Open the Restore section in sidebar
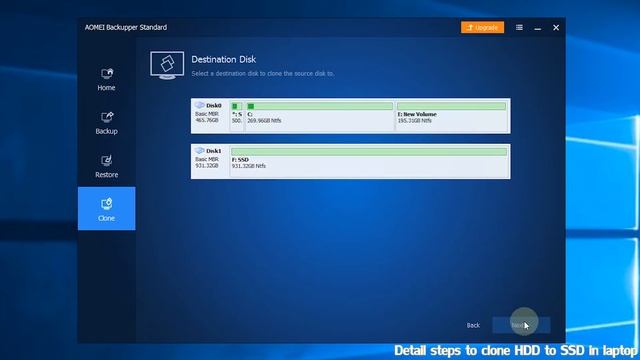The width and height of the screenshot is (640, 360). (x=106, y=166)
